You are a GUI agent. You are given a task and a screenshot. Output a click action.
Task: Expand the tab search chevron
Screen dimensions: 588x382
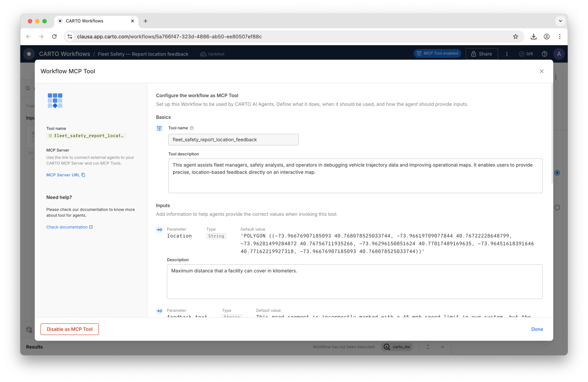tap(560, 21)
